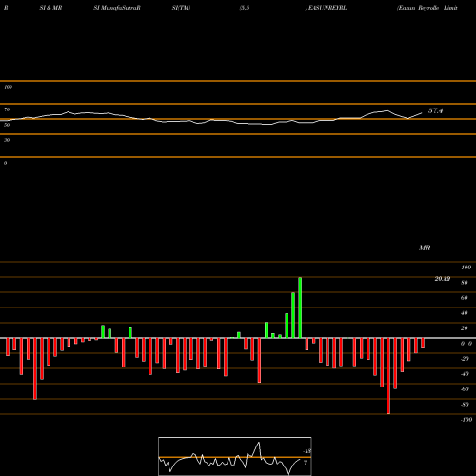Viewport: 476px width, 476px height.
Task: Click the longest red MR bar near -100
Action: click(388, 376)
